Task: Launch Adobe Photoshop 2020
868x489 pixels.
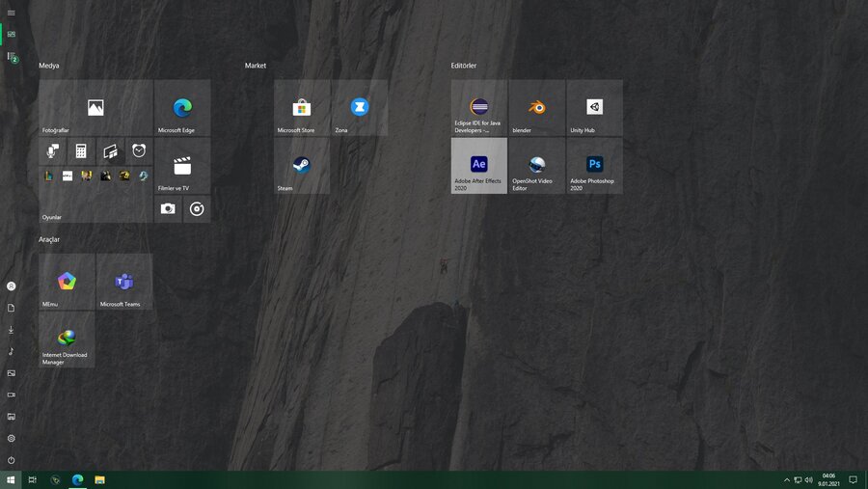Action: (x=594, y=165)
